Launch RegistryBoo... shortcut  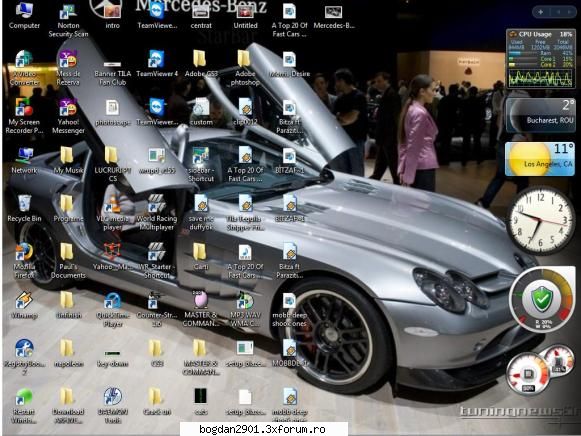24,357
